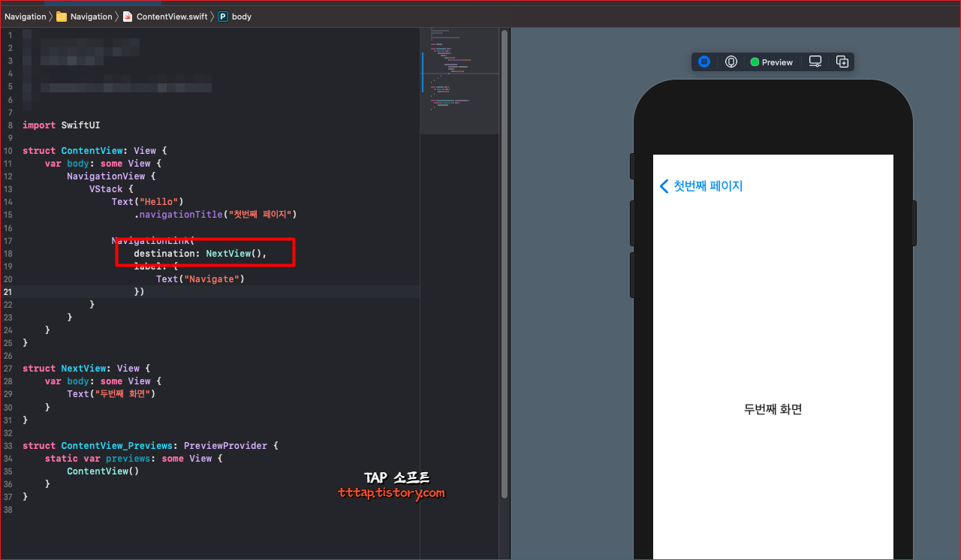Click line number 12 in the gutter
Image resolution: width=961 pixels, height=560 pixels.
8,176
